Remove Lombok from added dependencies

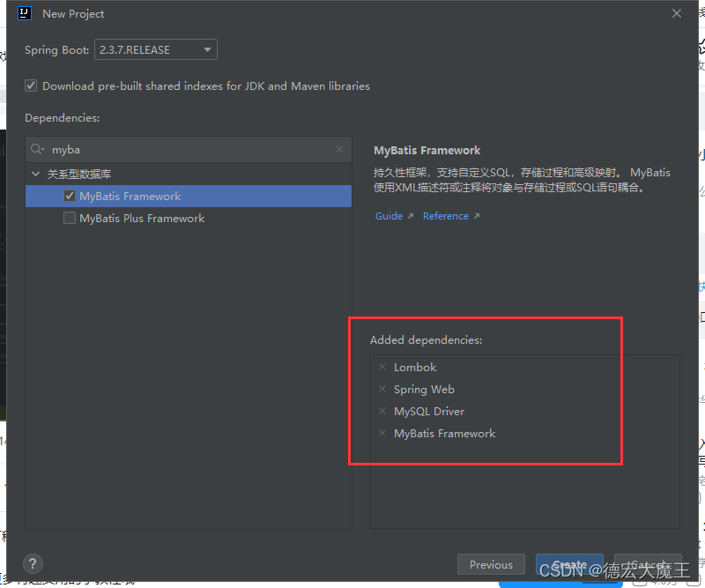pos(382,367)
